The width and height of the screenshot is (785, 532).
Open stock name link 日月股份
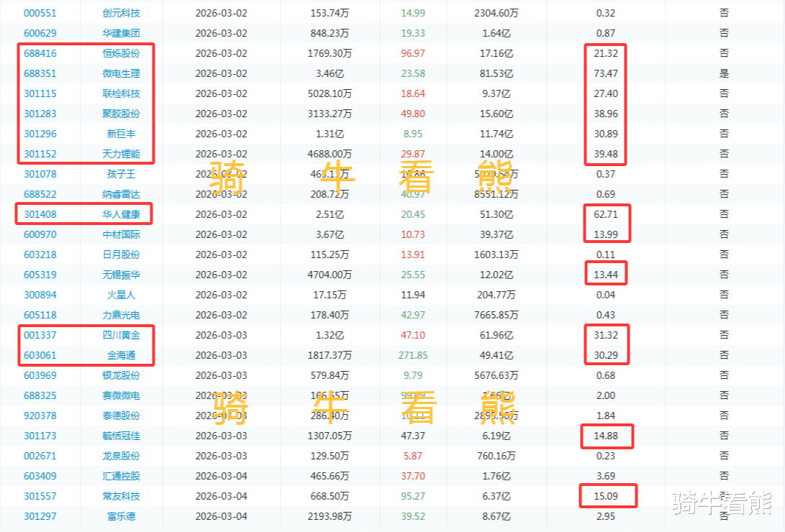[121, 254]
